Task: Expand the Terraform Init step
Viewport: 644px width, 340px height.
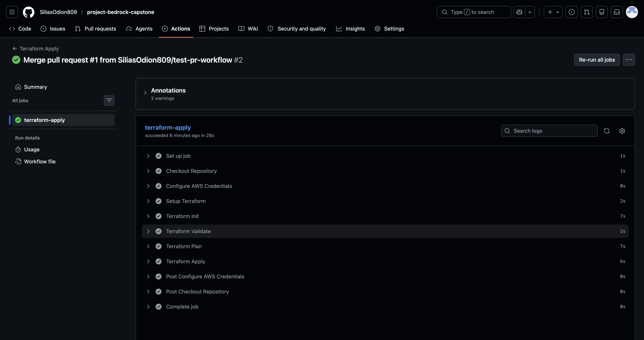Action: tap(385, 216)
